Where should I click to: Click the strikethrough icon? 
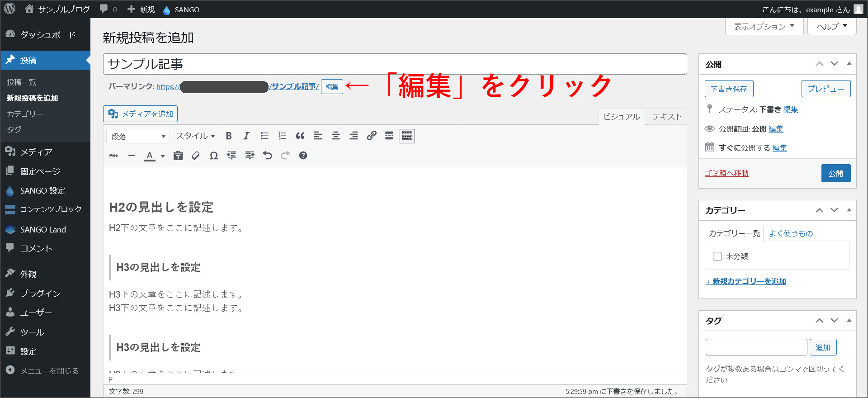tap(114, 156)
